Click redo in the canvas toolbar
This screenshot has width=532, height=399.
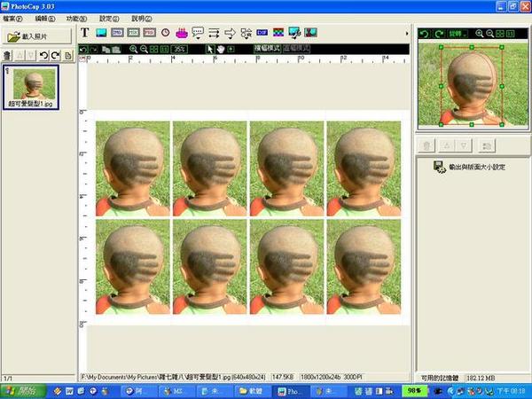(x=94, y=50)
